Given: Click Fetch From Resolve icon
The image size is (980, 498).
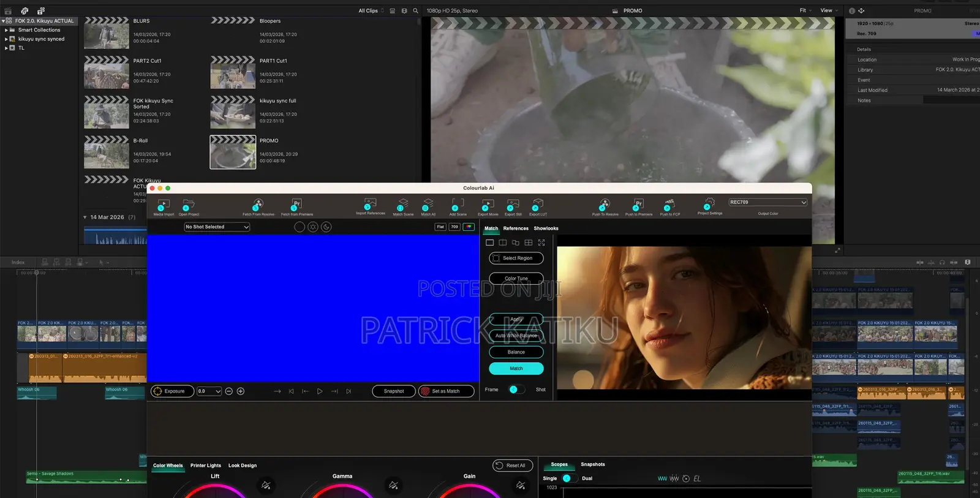Looking at the screenshot, I should (x=258, y=205).
